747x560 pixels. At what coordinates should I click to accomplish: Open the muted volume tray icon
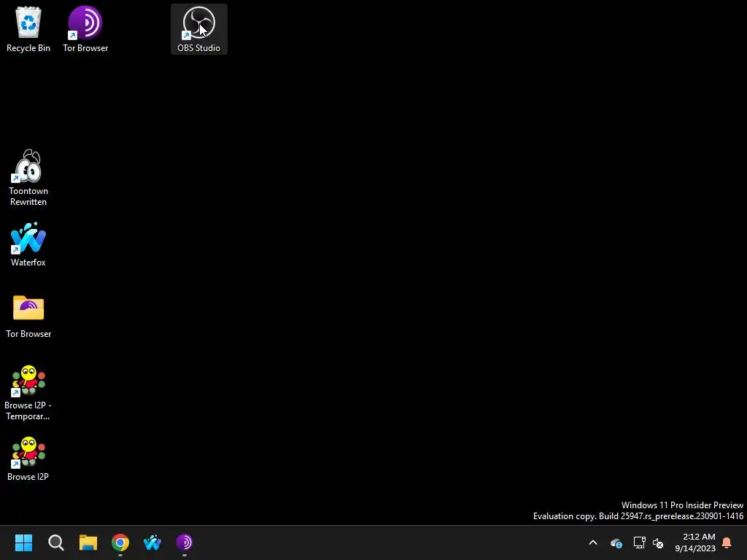click(658, 542)
